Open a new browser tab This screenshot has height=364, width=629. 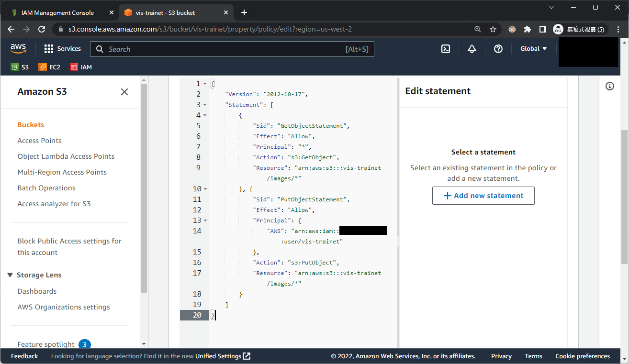[x=244, y=12]
